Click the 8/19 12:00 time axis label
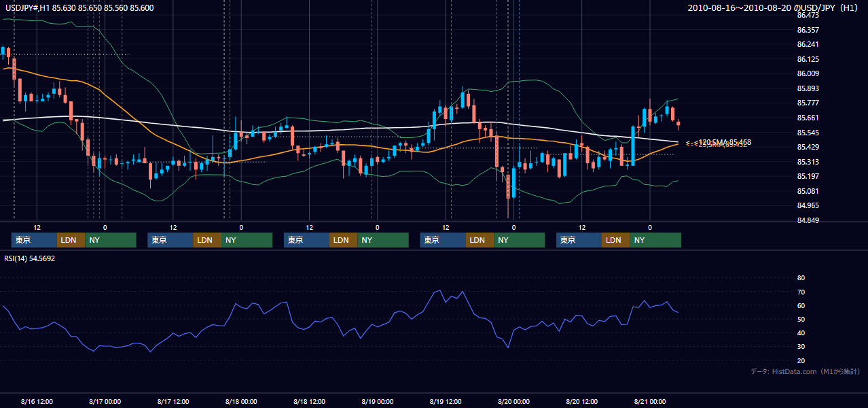Image resolution: width=868 pixels, height=408 pixels. (x=446, y=401)
